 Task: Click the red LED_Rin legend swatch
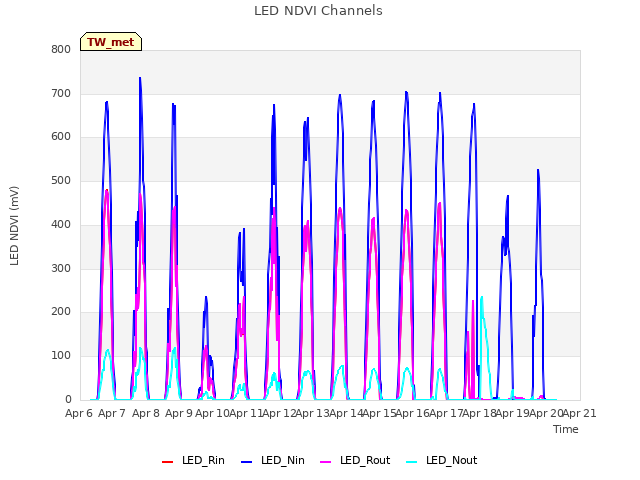[167, 461]
